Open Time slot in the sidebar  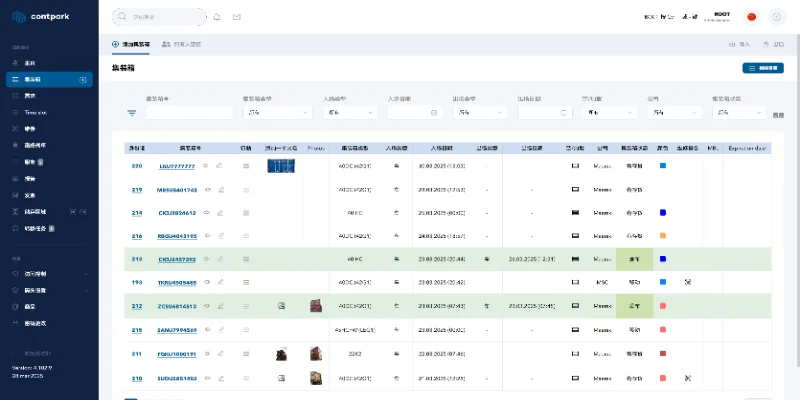point(36,113)
